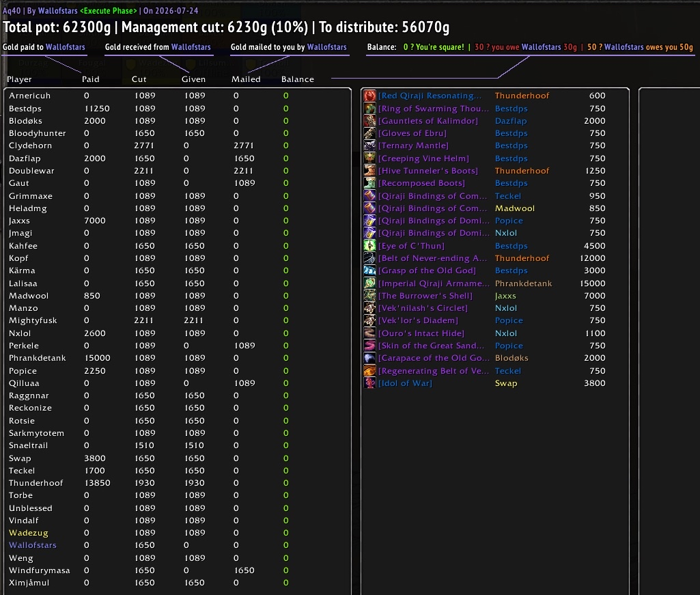Click the Ring of Swarming Thought icon
The width and height of the screenshot is (700, 595).
click(369, 108)
